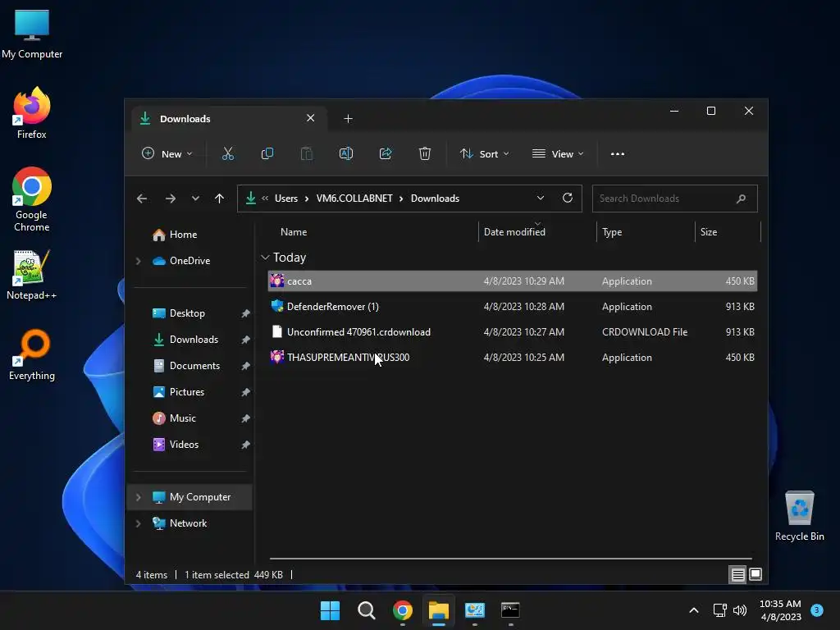The image size is (840, 630).
Task: Close the Downloads tab
Action: pyautogui.click(x=311, y=118)
